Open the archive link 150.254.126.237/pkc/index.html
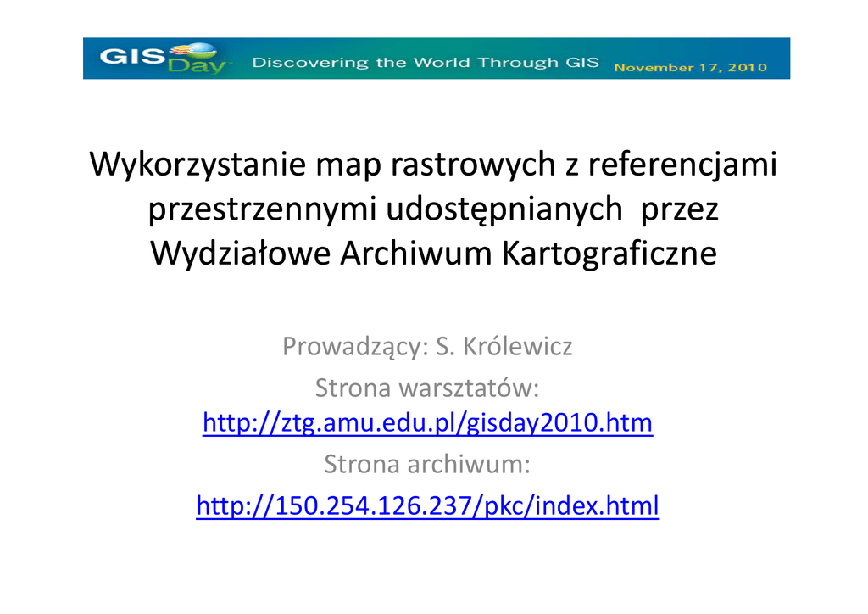This screenshot has width=868, height=614. [427, 506]
